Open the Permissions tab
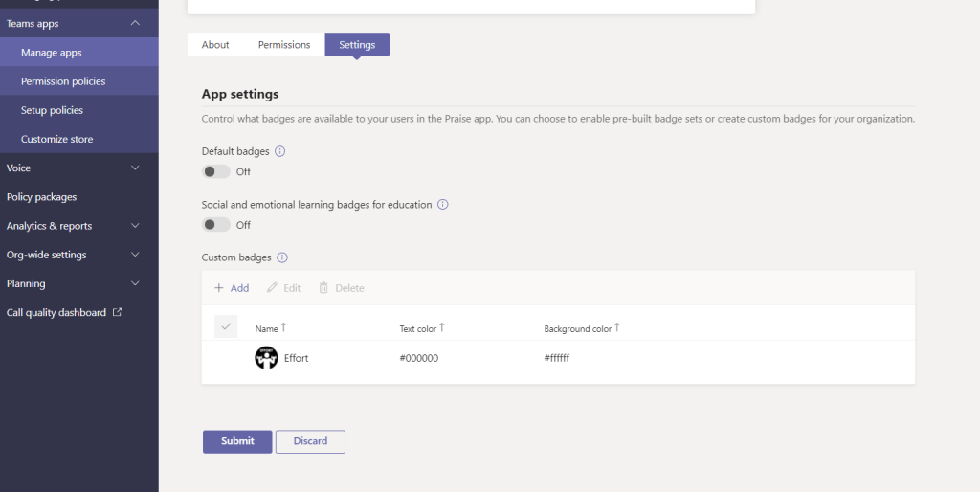Screen dimensions: 980x492 click(284, 45)
